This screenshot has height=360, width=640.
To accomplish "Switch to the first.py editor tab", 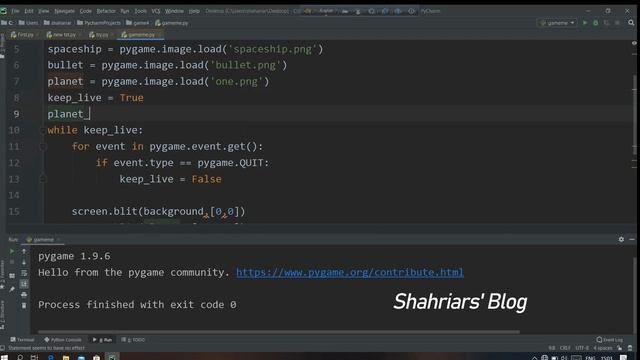I will 24,35.
